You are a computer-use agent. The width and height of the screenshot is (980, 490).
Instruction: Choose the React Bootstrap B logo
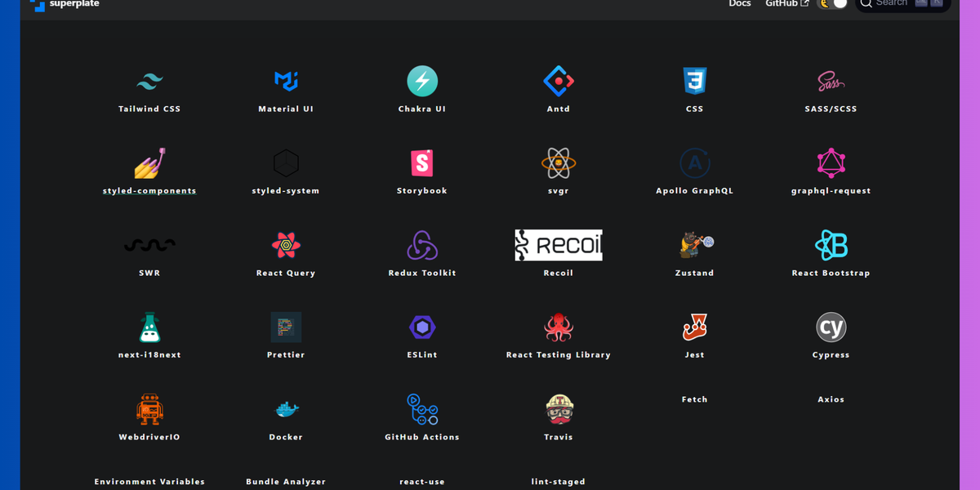831,245
